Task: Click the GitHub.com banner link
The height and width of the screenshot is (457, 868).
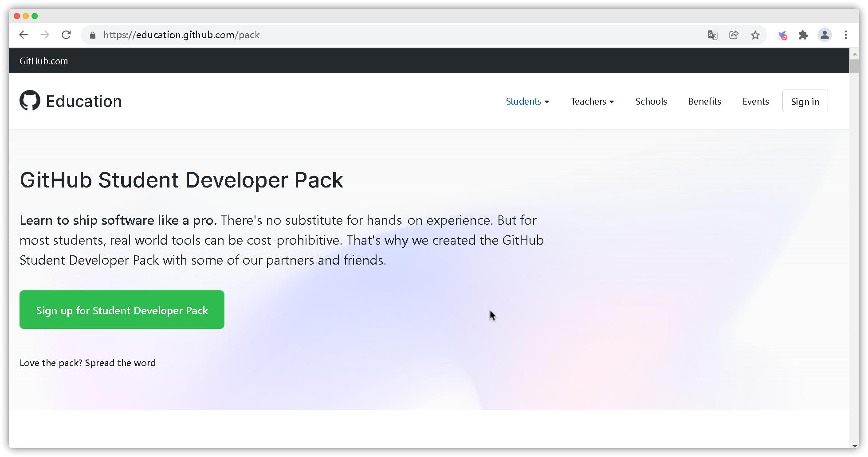Action: tap(43, 61)
